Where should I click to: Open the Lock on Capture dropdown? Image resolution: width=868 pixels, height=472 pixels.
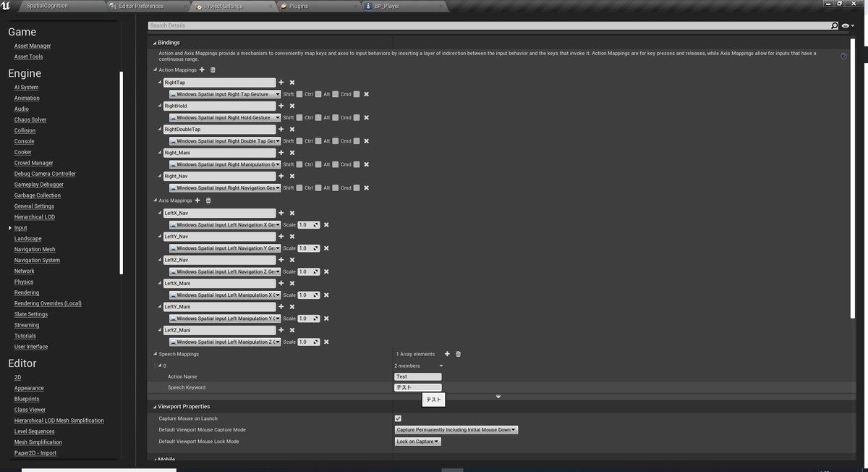pos(417,442)
